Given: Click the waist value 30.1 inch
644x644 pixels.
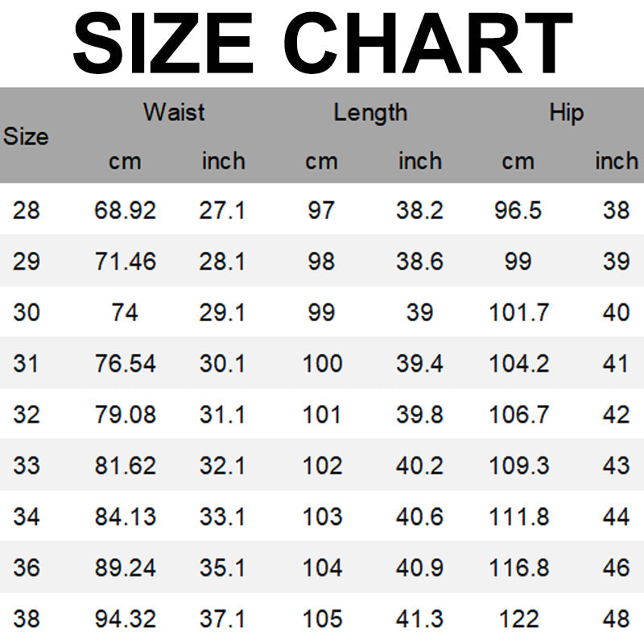Looking at the screenshot, I should click(222, 364).
